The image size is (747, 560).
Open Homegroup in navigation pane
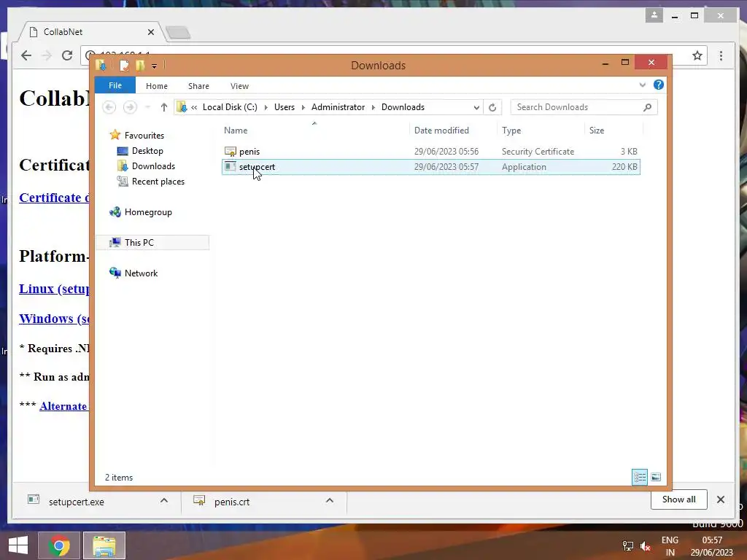148,212
